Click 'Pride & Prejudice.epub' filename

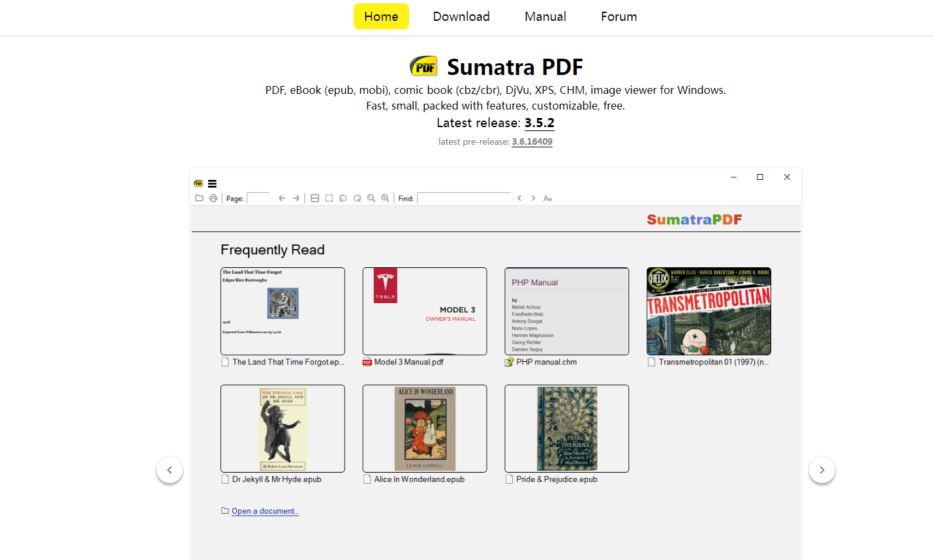point(557,479)
